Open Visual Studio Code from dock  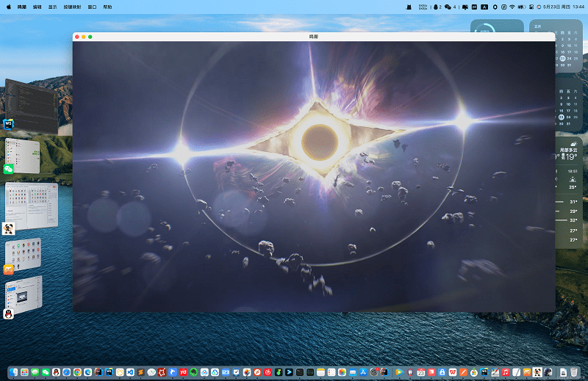pyautogui.click(x=130, y=373)
